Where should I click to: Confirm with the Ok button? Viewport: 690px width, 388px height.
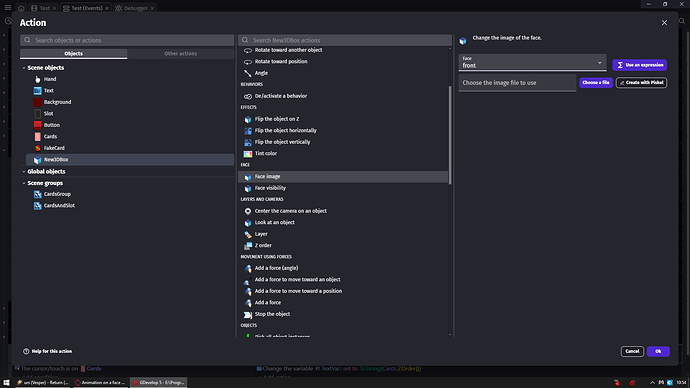click(x=658, y=351)
